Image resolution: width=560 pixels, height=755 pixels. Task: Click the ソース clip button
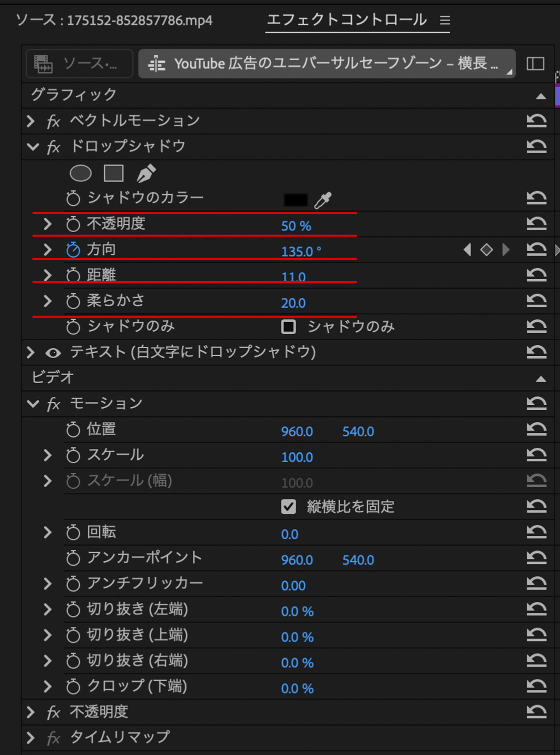79,64
